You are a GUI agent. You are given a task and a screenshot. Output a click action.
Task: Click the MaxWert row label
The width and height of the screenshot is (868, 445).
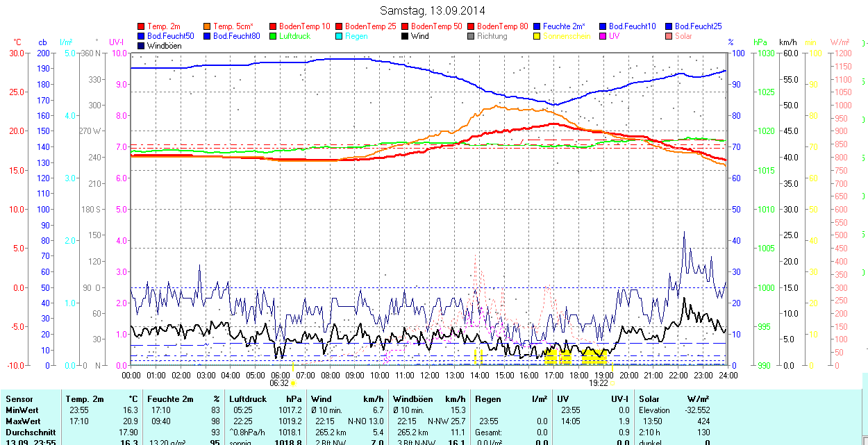click(23, 421)
